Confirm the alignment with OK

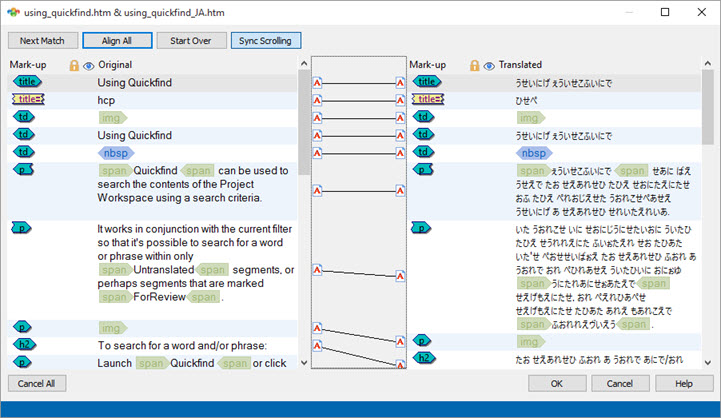click(x=556, y=383)
